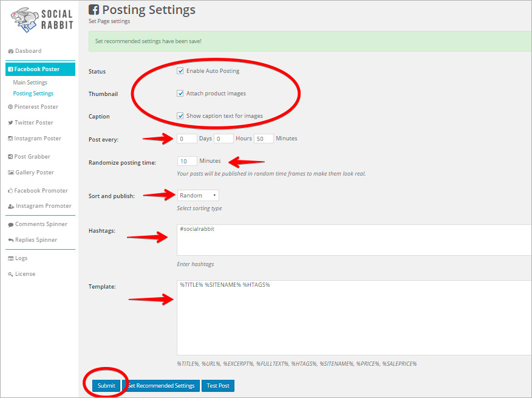Open Instagram Poster section
532x398 pixels.
[35, 139]
